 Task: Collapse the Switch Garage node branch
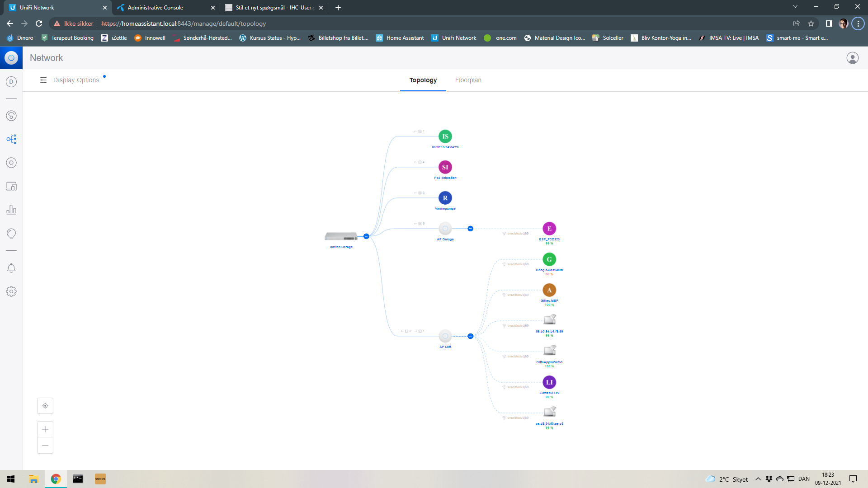(366, 236)
